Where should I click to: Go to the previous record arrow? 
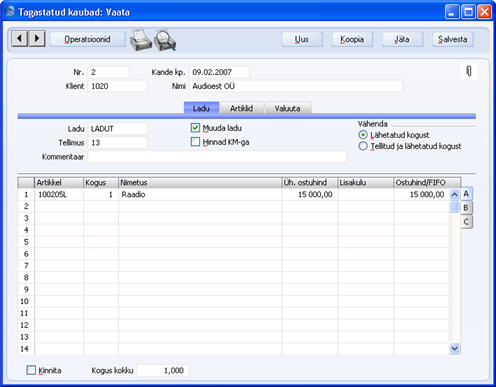tap(19, 39)
